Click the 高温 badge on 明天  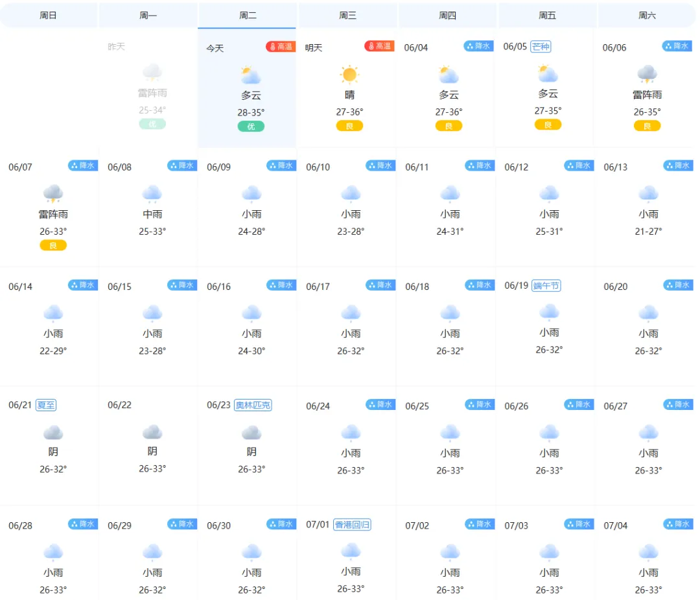pos(379,46)
